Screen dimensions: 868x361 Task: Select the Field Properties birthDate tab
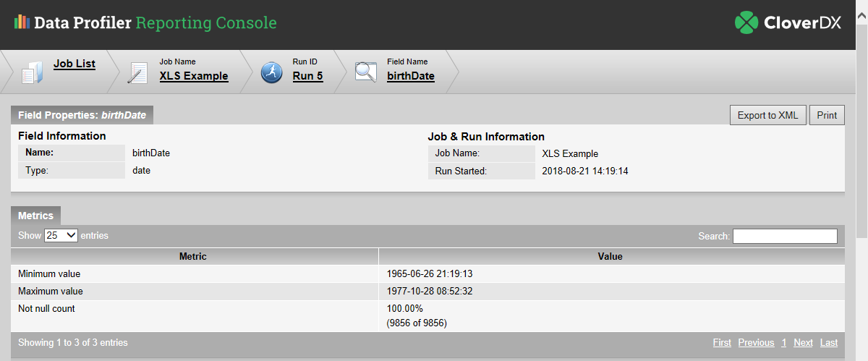click(x=82, y=115)
